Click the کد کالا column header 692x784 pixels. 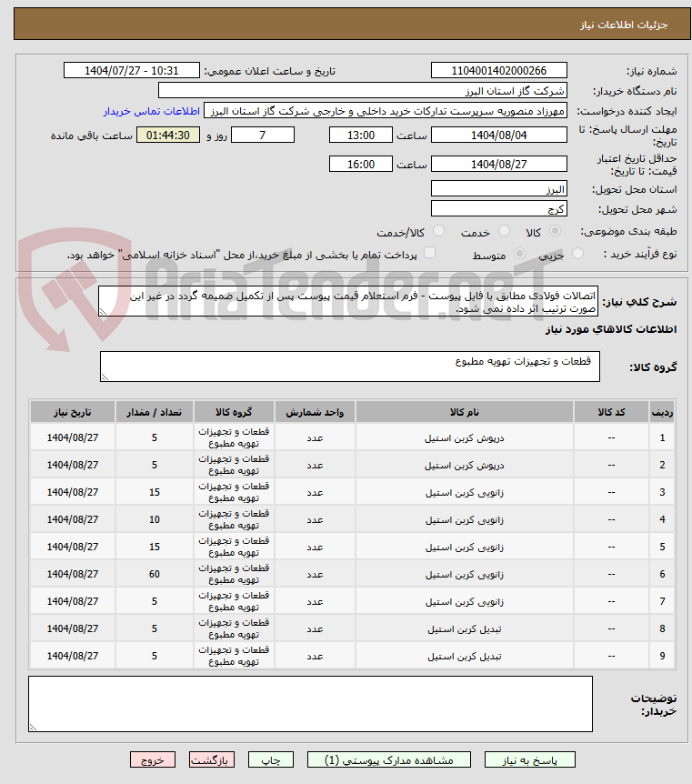click(611, 412)
